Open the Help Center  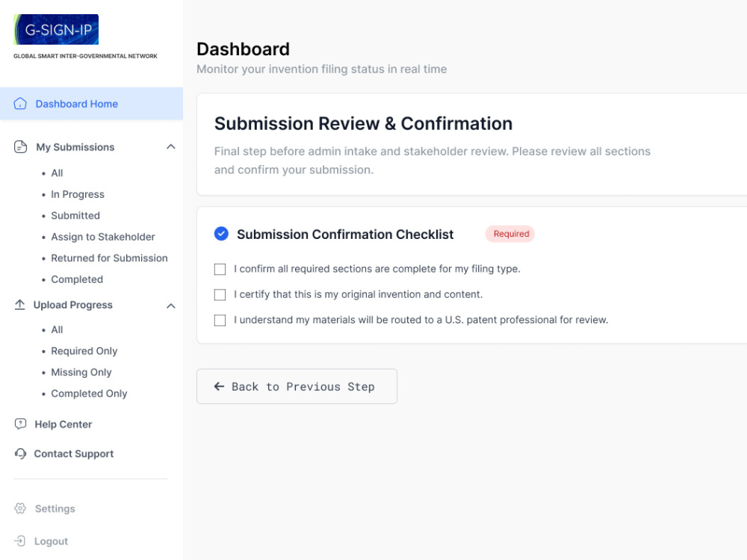tap(63, 424)
